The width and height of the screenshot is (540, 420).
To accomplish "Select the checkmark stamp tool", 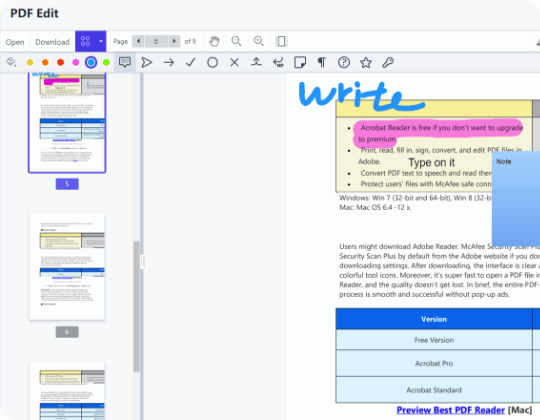I will [191, 62].
